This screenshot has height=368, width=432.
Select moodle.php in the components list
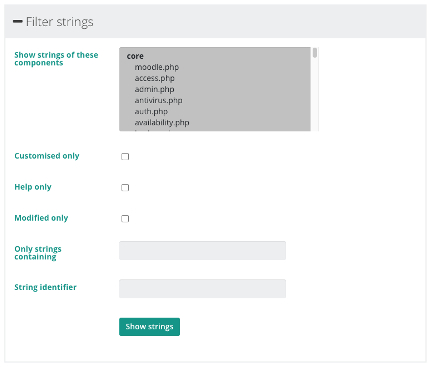(157, 67)
